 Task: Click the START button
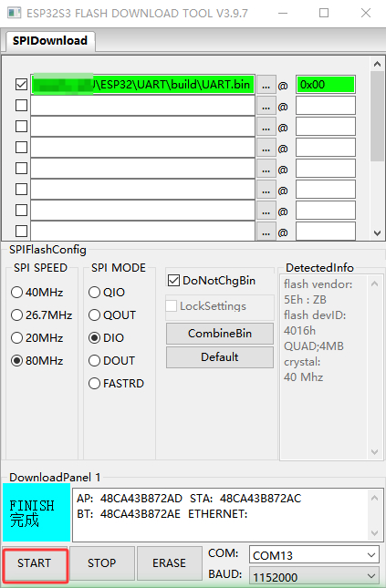[x=35, y=563]
